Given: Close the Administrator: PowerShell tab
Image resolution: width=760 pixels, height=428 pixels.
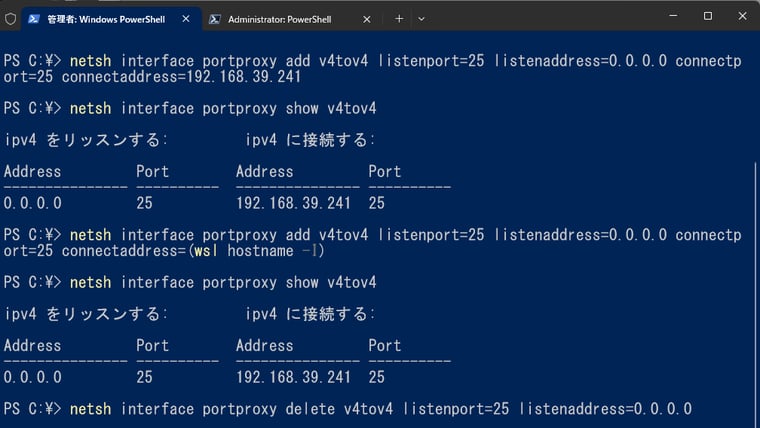Looking at the screenshot, I should [367, 19].
